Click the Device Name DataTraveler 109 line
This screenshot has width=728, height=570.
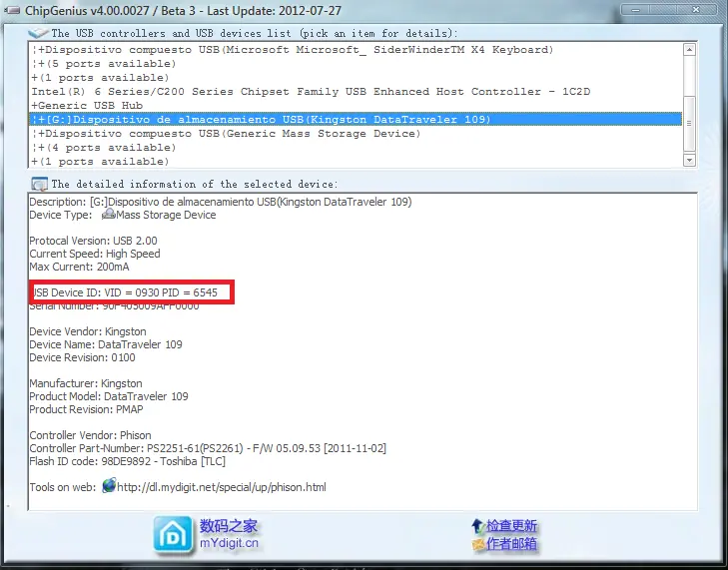tap(106, 344)
